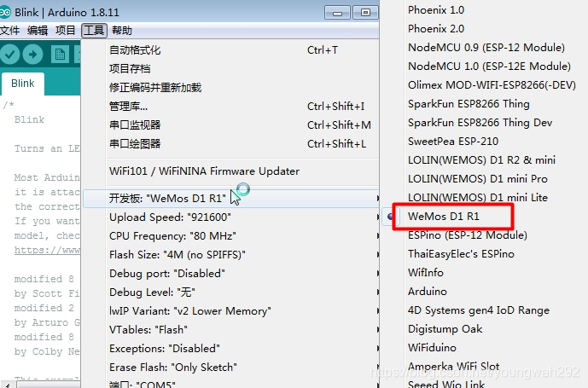Select Digistump Oak board
This screenshot has width=588, height=388.
(x=445, y=329)
